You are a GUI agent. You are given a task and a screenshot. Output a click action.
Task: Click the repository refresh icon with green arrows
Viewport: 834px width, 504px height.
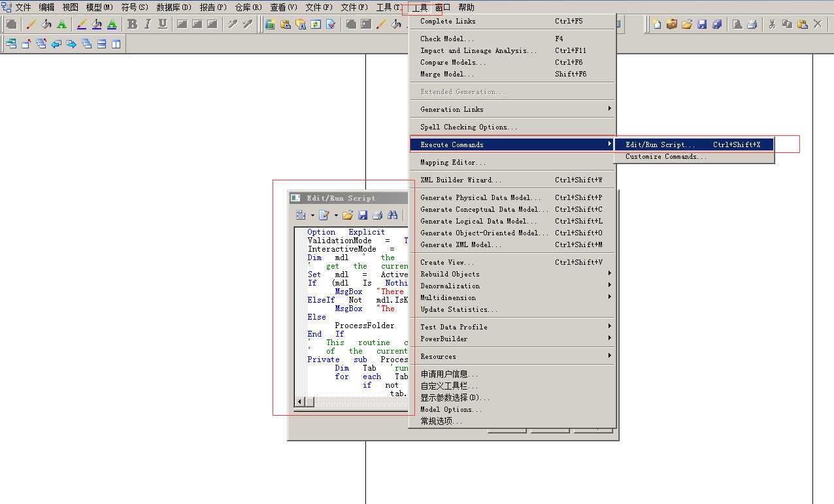click(x=316, y=24)
